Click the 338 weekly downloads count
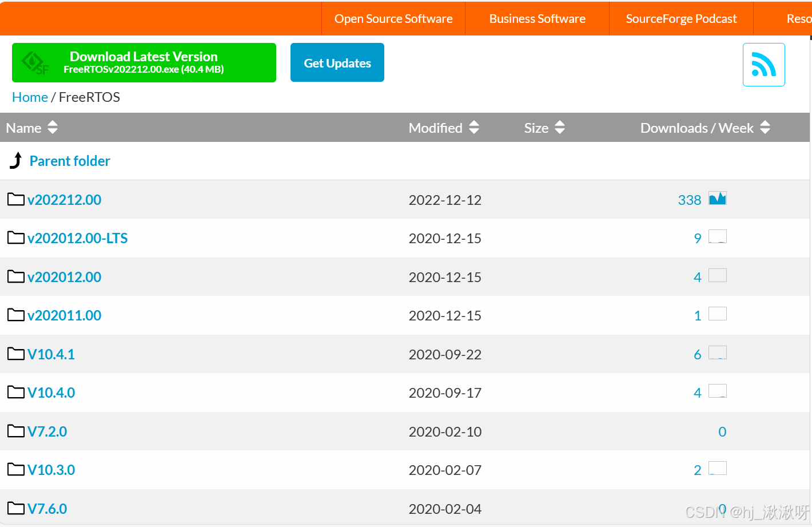The image size is (812, 527). pos(690,200)
